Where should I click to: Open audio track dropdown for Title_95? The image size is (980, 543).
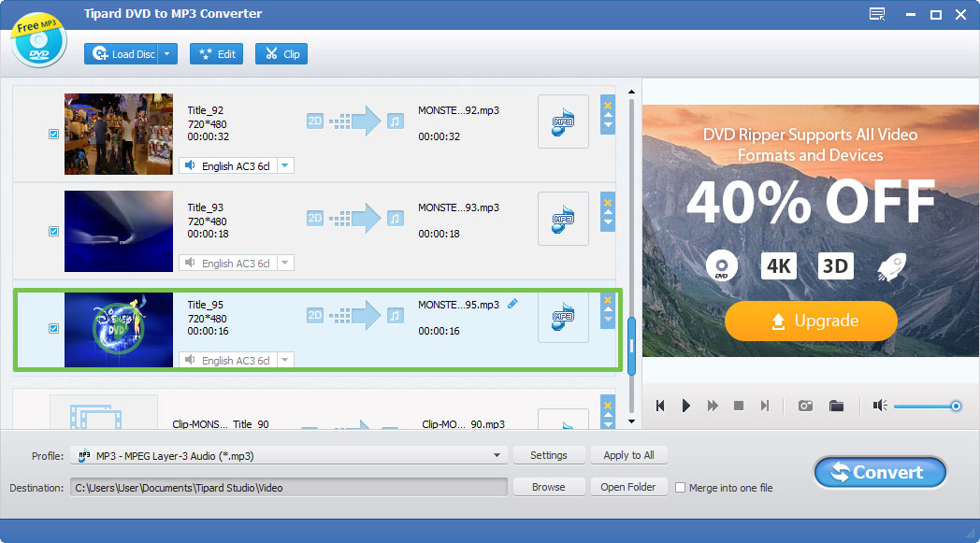285,360
